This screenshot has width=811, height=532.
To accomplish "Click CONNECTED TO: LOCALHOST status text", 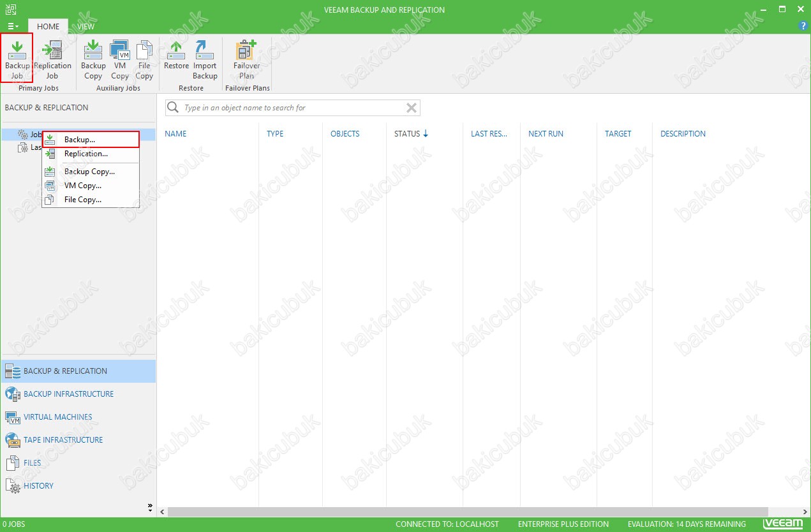I will 447,524.
